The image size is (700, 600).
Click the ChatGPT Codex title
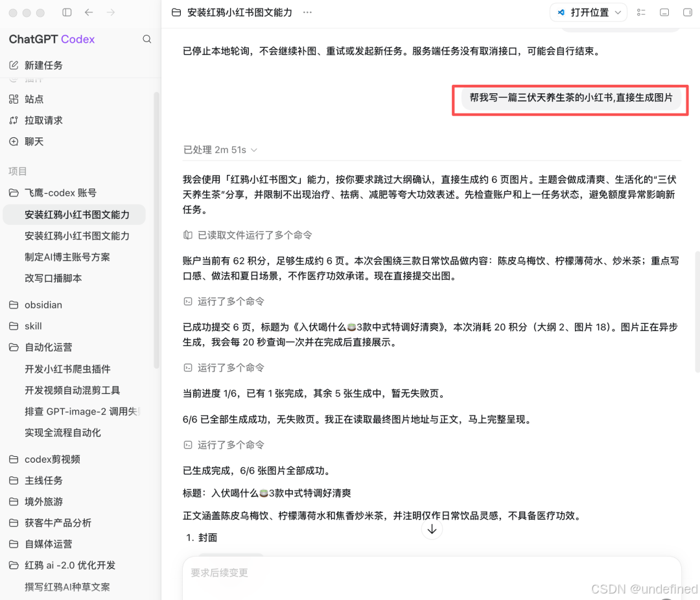tap(52, 40)
